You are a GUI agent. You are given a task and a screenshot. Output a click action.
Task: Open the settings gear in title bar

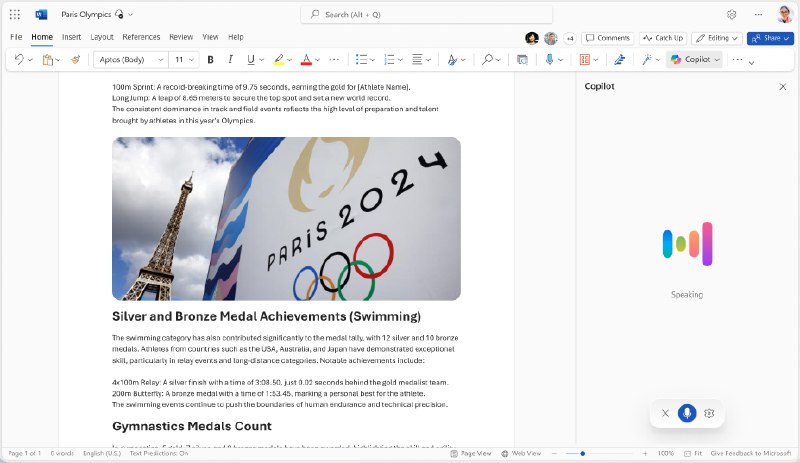pyautogui.click(x=732, y=14)
